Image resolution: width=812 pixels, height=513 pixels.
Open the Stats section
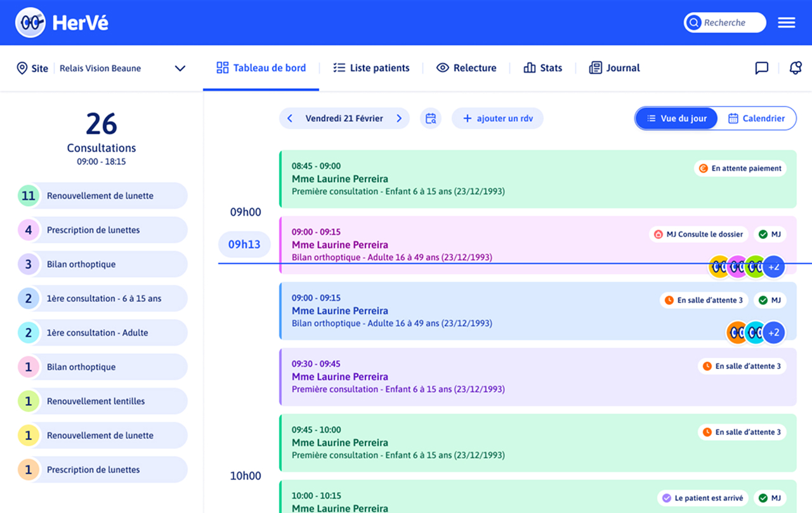[543, 68]
